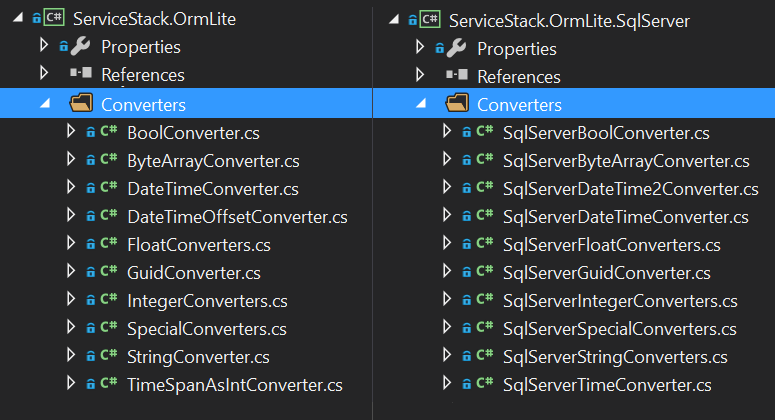Collapse the ServiceStack.OrmLite project node
The image size is (775, 420).
point(18,18)
